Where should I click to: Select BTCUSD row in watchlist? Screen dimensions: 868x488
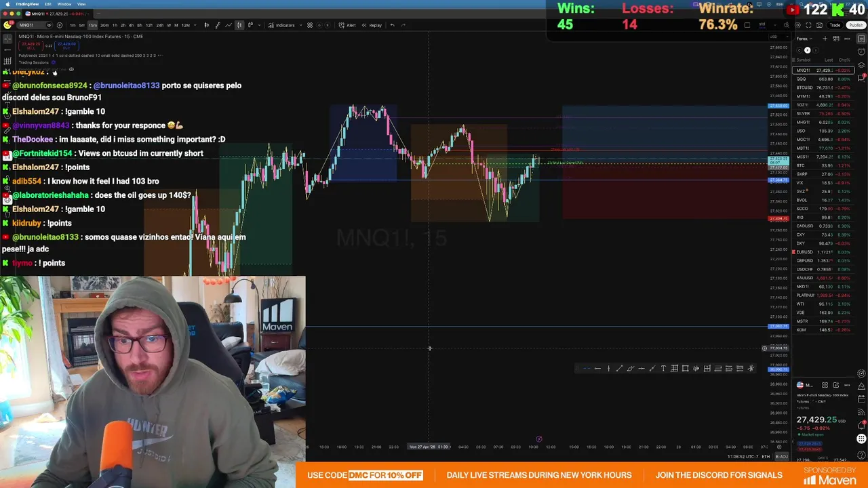click(x=823, y=87)
